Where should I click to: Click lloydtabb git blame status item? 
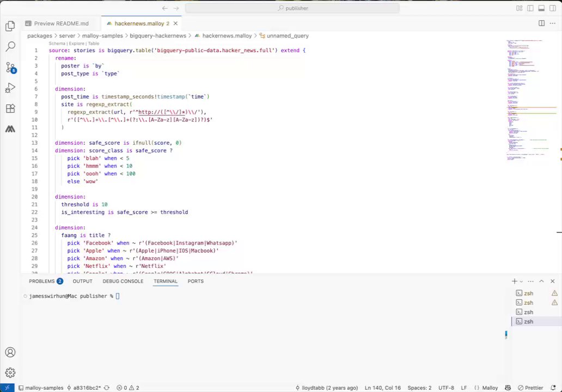click(x=327, y=388)
